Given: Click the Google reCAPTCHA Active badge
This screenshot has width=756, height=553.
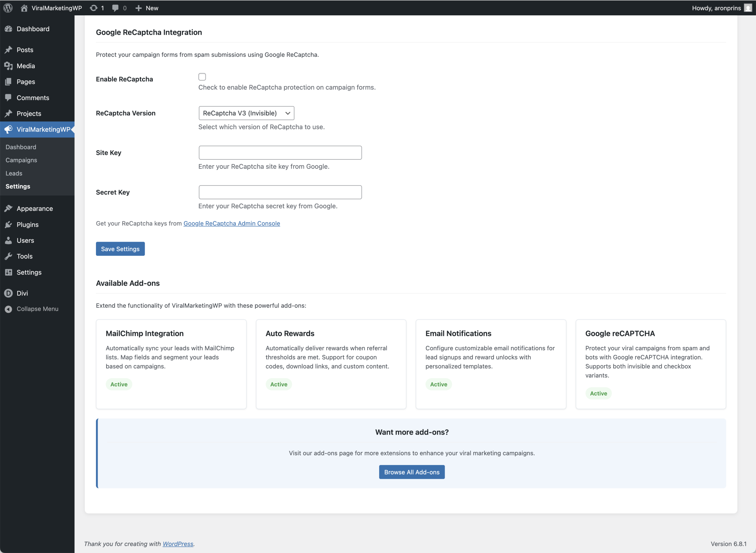Looking at the screenshot, I should point(598,393).
